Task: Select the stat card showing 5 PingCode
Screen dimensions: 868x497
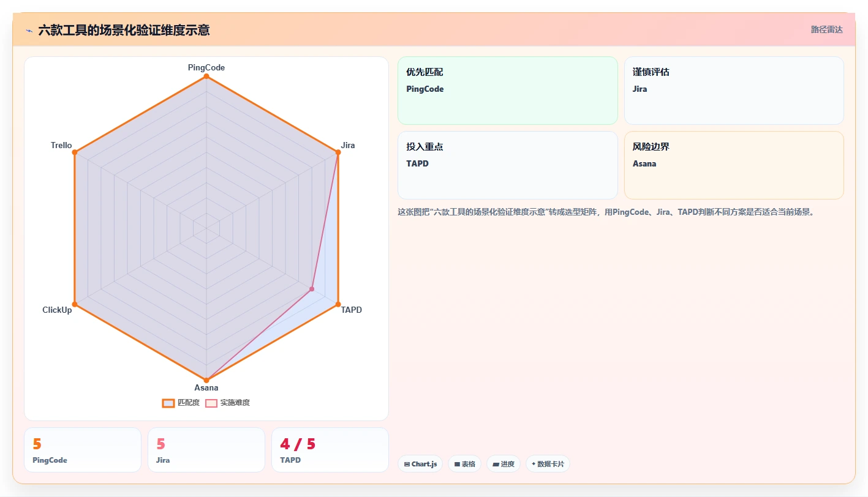Action: click(x=83, y=450)
